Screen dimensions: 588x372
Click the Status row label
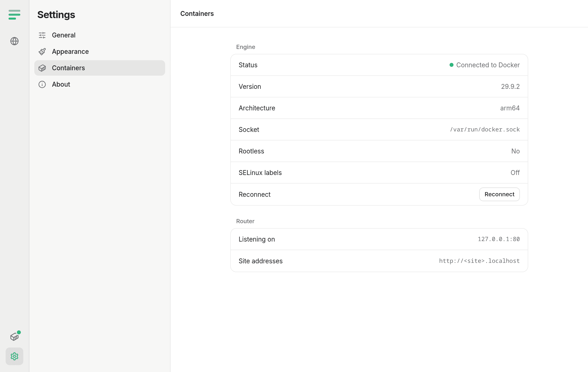248,65
